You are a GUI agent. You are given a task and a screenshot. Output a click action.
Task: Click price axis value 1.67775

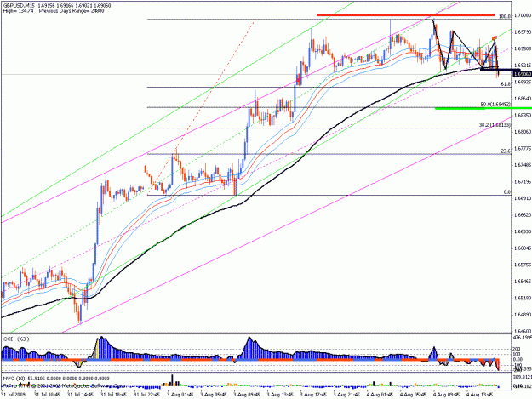pyautogui.click(x=523, y=149)
